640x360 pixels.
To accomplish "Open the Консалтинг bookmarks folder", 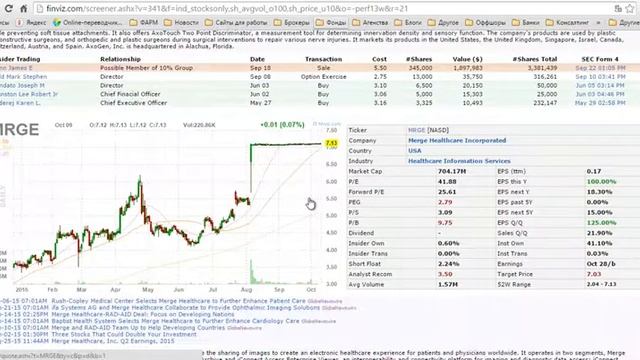I will click(567, 22).
